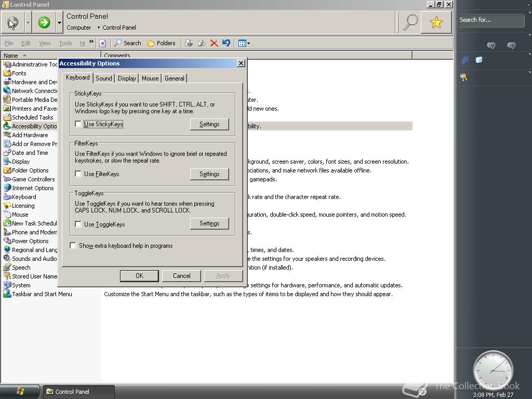This screenshot has width=532, height=399.
Task: Click the Network Connections icon
Action: (x=7, y=90)
